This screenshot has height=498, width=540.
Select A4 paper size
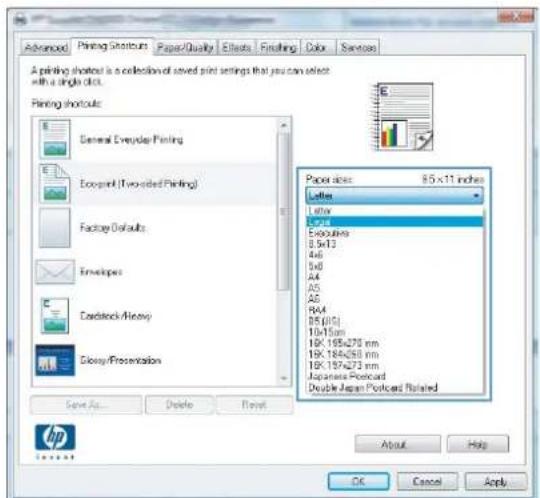click(x=395, y=277)
